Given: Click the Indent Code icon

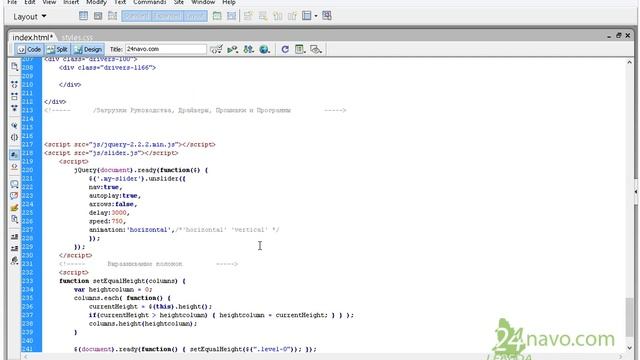Looking at the screenshot, I should [x=14, y=237].
